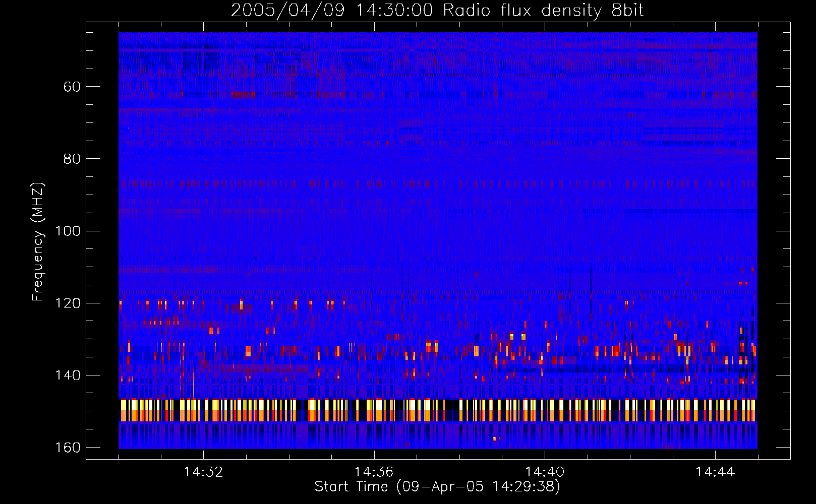Click time tick label 14:40
This screenshot has height=504, width=816.
click(x=545, y=472)
